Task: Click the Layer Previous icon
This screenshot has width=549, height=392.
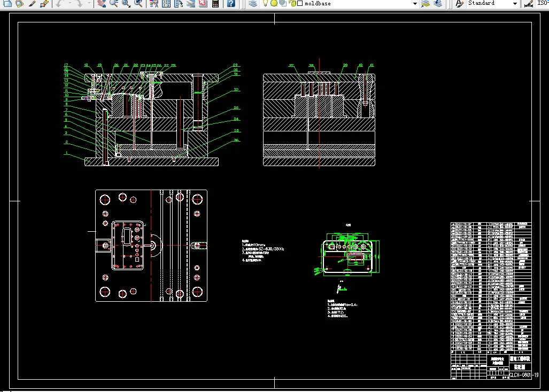Action: [438, 3]
